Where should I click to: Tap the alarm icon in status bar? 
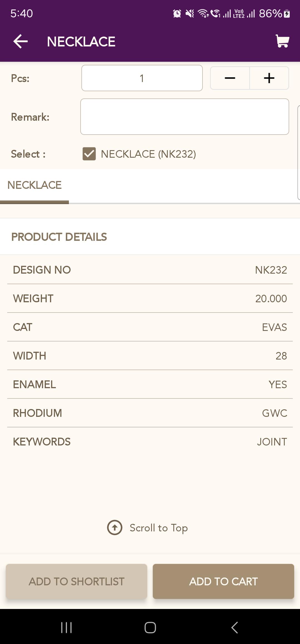tap(177, 13)
